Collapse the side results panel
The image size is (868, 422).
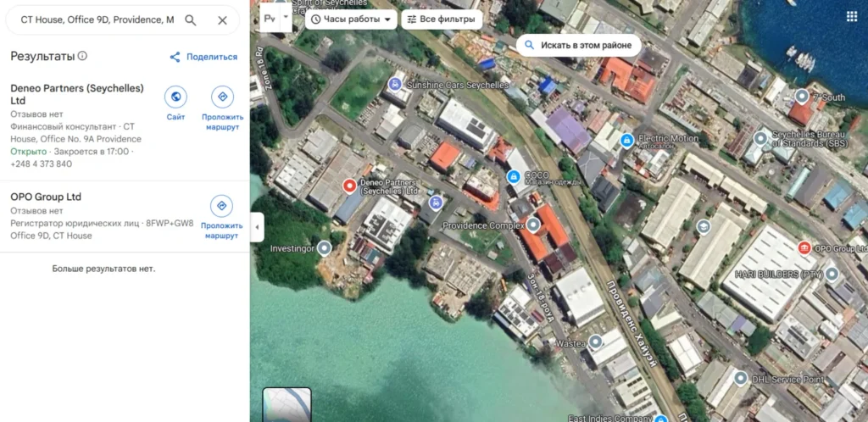point(257,227)
